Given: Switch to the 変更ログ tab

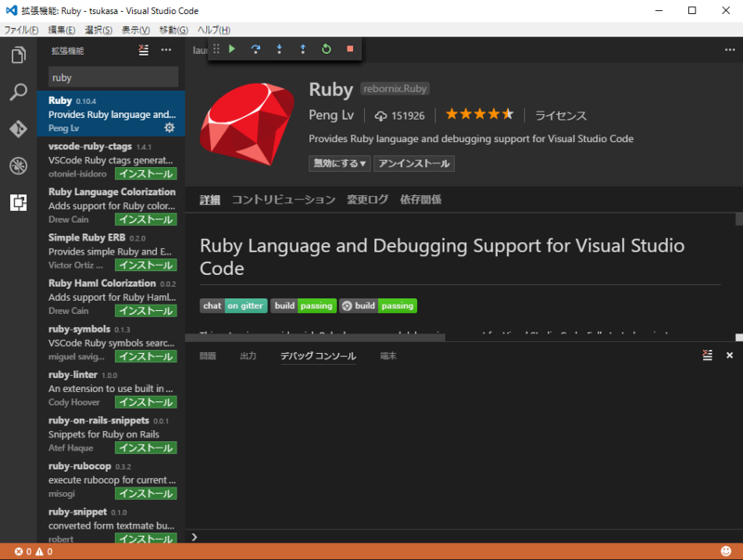Looking at the screenshot, I should (367, 200).
